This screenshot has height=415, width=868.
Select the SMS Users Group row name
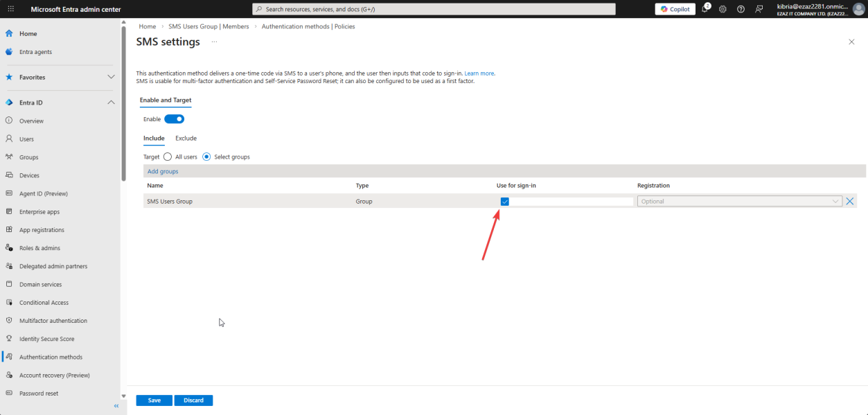tap(170, 202)
